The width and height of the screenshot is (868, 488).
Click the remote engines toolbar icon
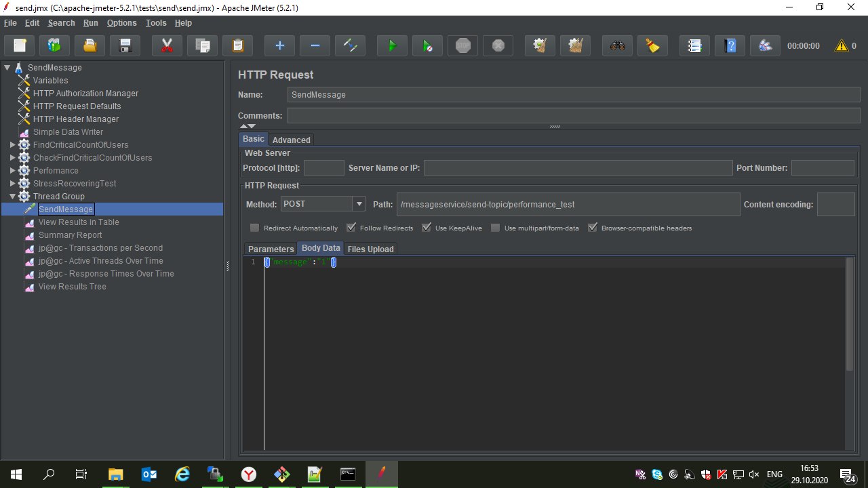[765, 46]
